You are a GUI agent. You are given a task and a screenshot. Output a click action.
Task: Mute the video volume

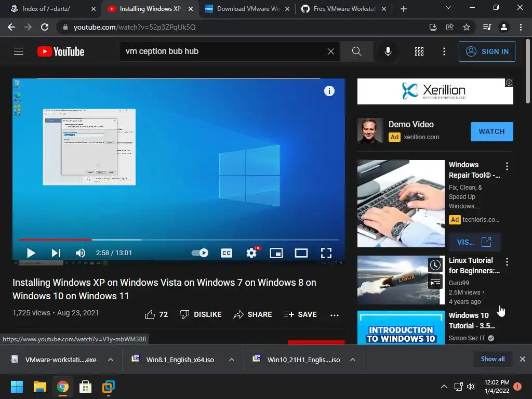[81, 253]
